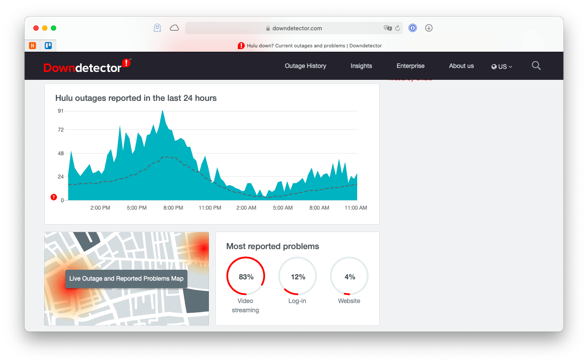This screenshot has width=588, height=364.
Task: Click the red alert favicon on Hulu tab
Action: 241,46
